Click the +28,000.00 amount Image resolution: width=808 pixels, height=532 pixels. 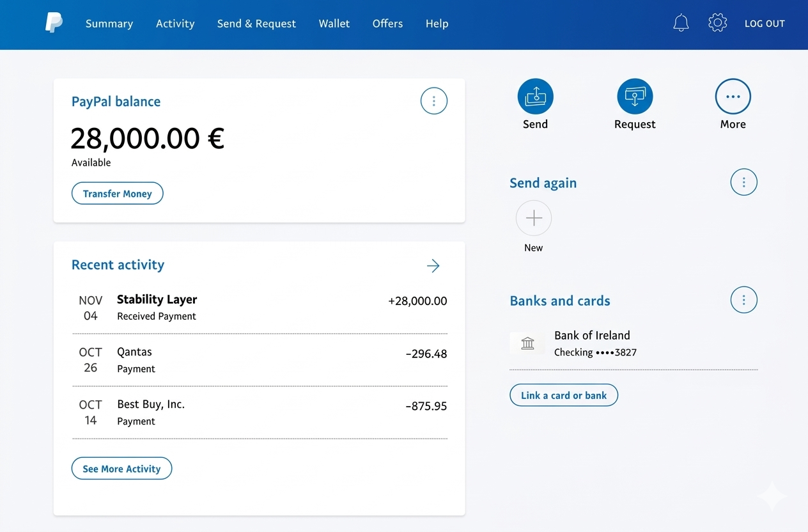pyautogui.click(x=417, y=301)
